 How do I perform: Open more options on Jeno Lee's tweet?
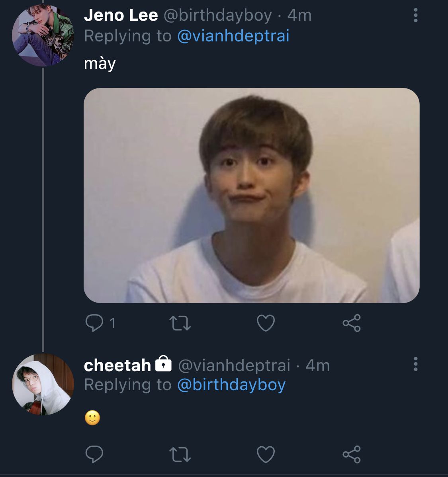coord(416,16)
